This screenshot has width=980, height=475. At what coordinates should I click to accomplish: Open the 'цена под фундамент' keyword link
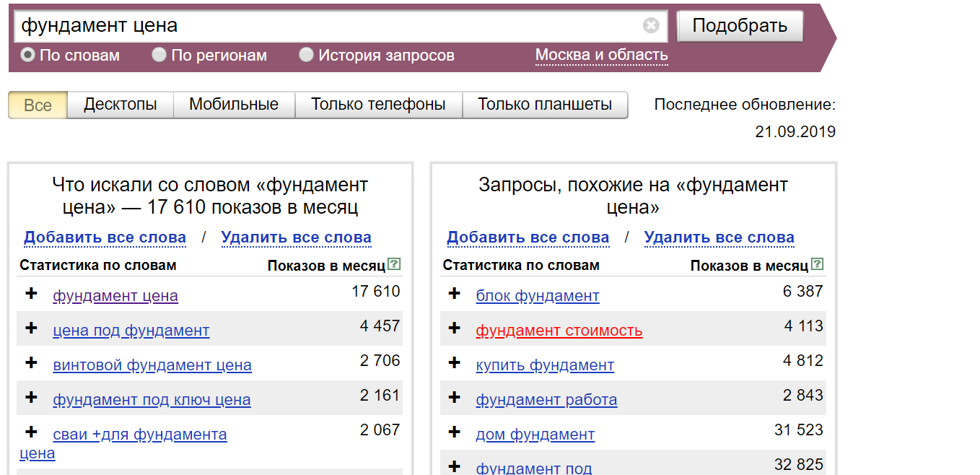(x=131, y=331)
